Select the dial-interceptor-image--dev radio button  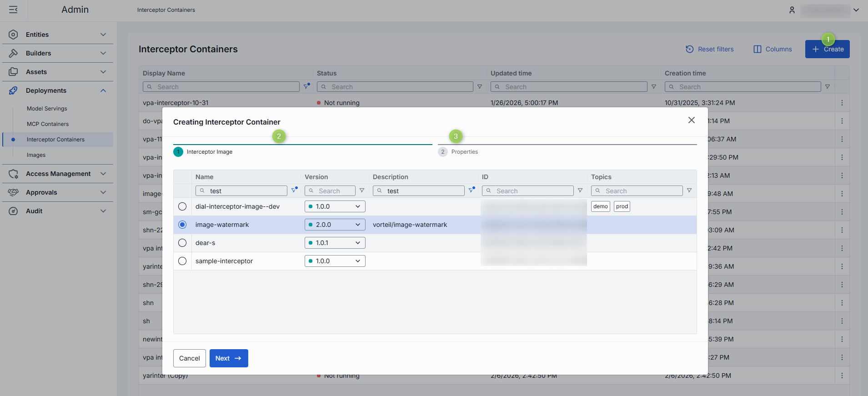pos(182,206)
